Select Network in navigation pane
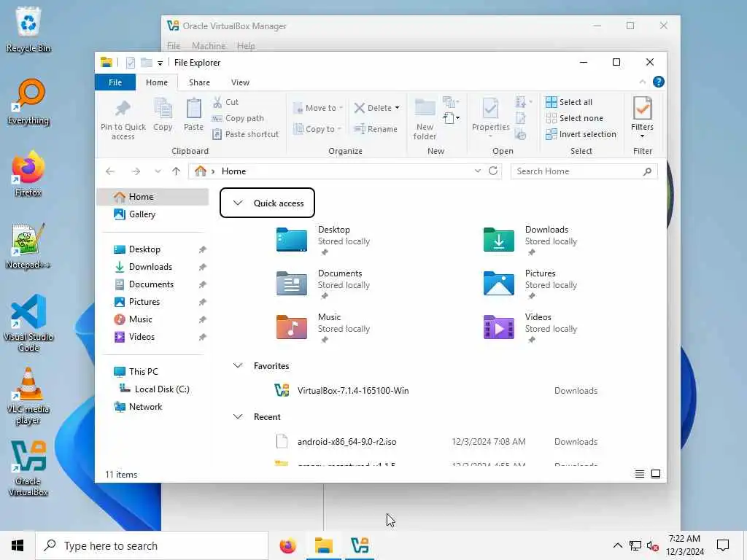The image size is (747, 560). pos(153,407)
